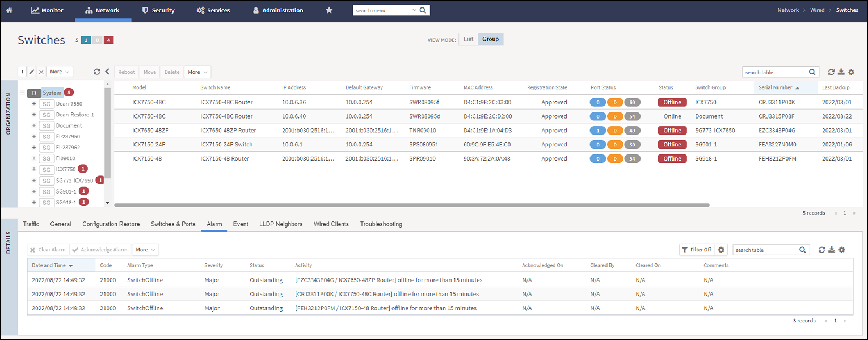Click the pencil edit icon in organization toolbar
The height and width of the screenshot is (340, 868).
(32, 72)
